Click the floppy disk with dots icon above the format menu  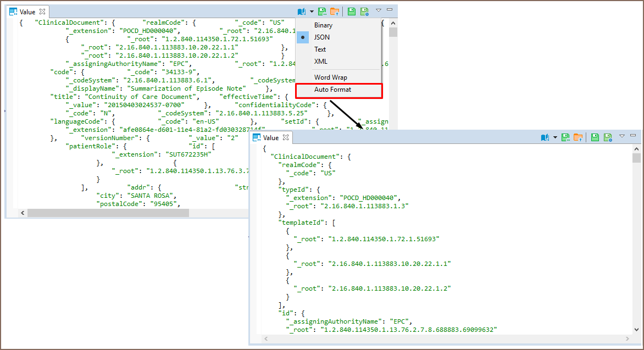click(x=323, y=11)
